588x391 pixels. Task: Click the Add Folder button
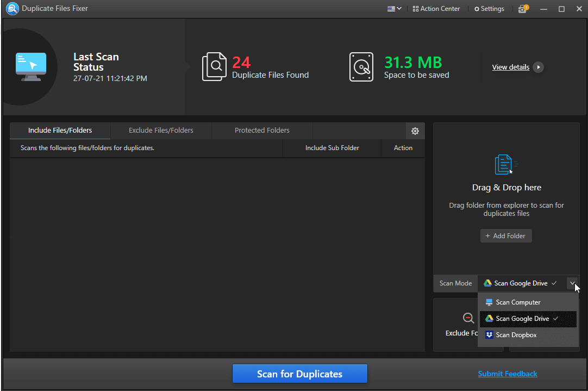pos(506,236)
